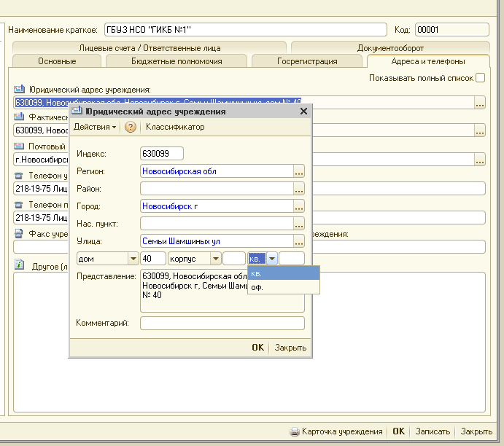The height and width of the screenshot is (446, 504).
Task: Expand the корпус type dropdown
Action: click(x=215, y=259)
